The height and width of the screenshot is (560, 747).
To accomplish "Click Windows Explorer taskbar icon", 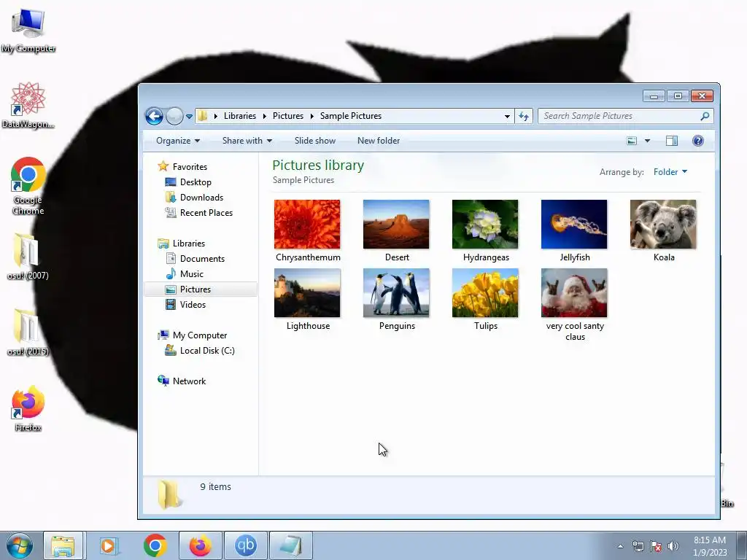I will click(63, 545).
